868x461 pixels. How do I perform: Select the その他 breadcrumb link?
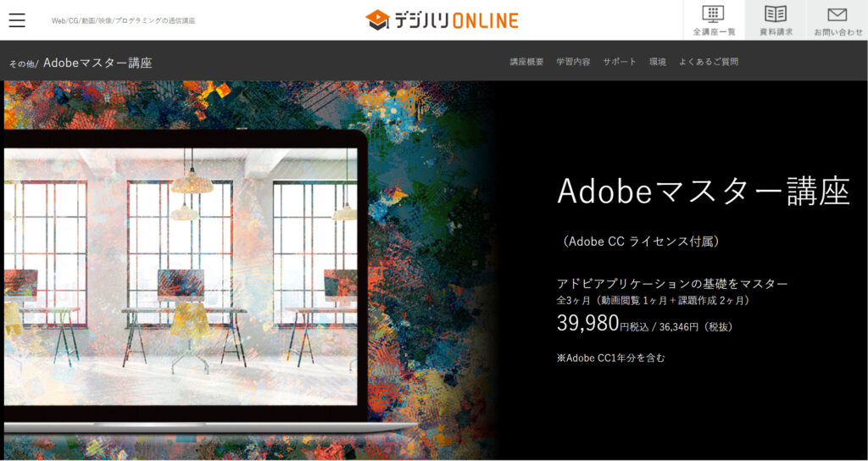[x=22, y=64]
